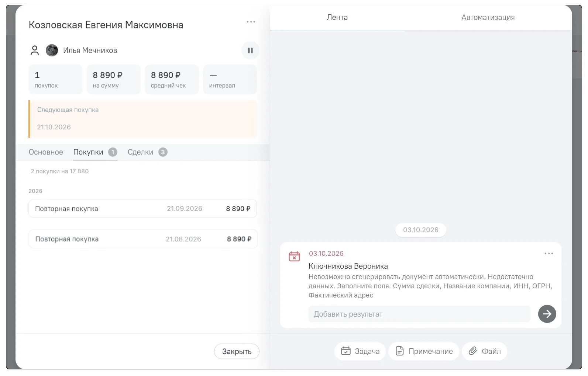The image size is (588, 376).
Task: Click the person icon beside the manager avatar
Action: (x=35, y=51)
